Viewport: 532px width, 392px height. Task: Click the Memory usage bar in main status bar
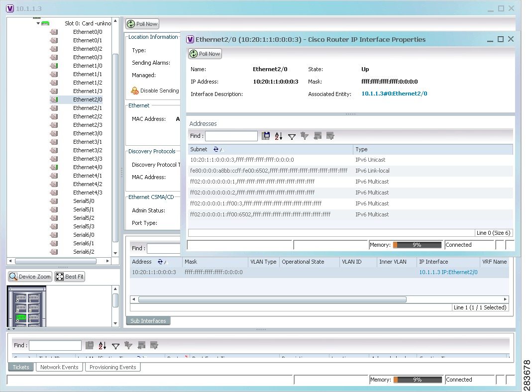pos(418,380)
